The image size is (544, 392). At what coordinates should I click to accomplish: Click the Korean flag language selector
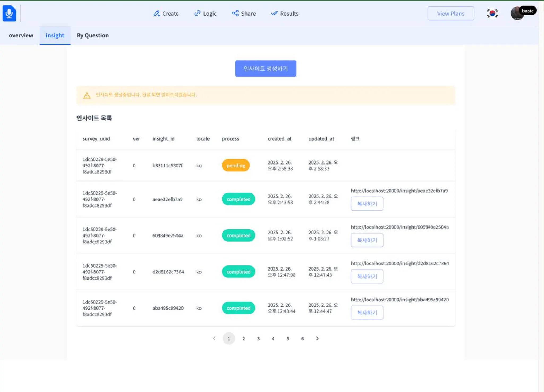tap(492, 13)
